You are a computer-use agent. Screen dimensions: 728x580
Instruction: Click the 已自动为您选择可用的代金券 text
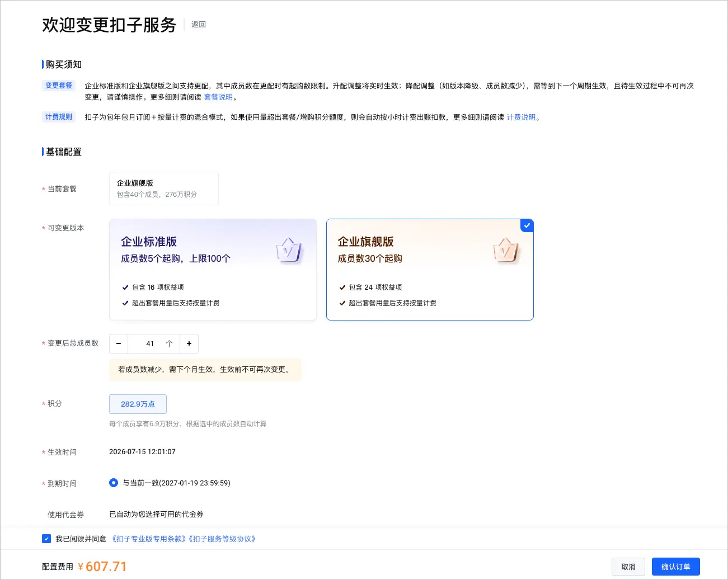(156, 515)
